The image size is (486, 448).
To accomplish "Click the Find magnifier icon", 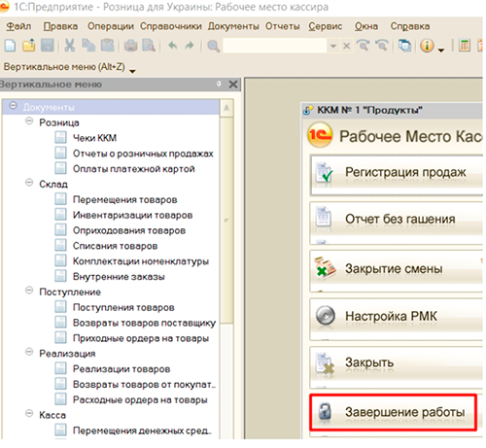I will click(x=213, y=47).
